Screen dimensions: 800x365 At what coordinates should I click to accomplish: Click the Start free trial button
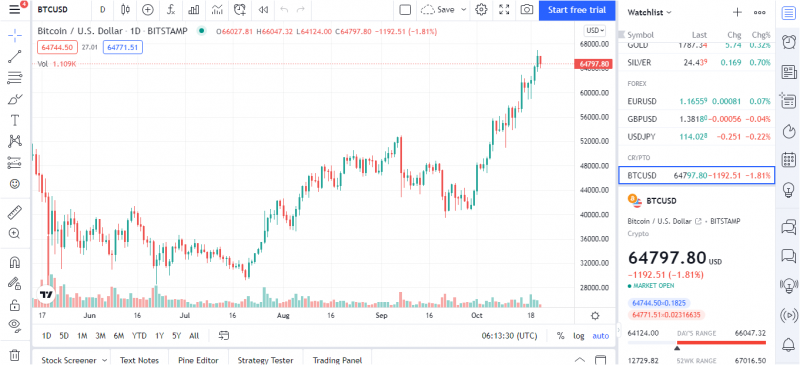(x=577, y=10)
